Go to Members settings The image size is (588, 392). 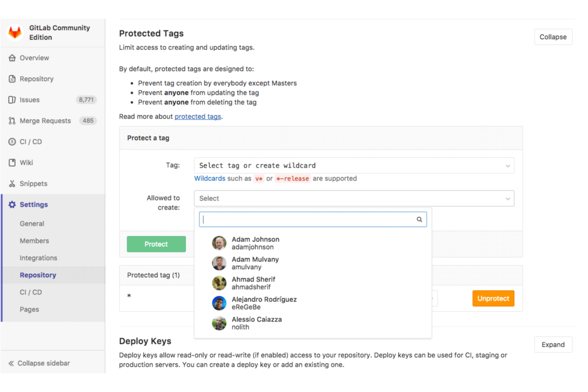[34, 241]
